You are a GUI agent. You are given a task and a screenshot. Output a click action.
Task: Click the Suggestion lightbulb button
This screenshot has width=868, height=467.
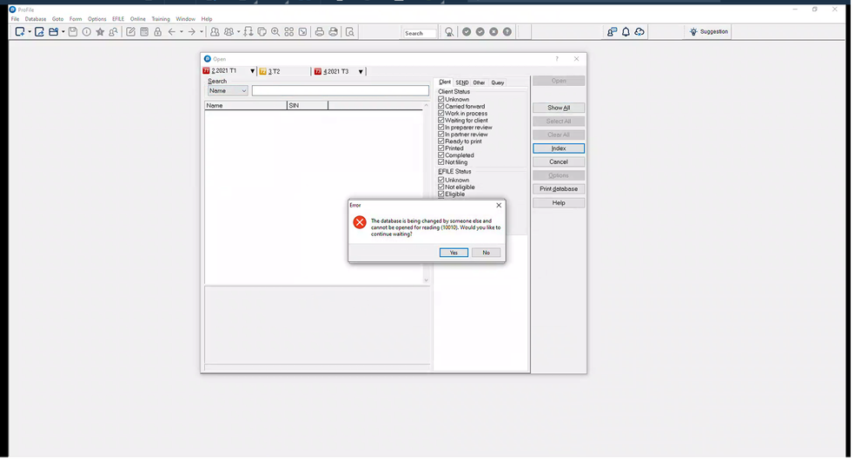[x=709, y=31]
